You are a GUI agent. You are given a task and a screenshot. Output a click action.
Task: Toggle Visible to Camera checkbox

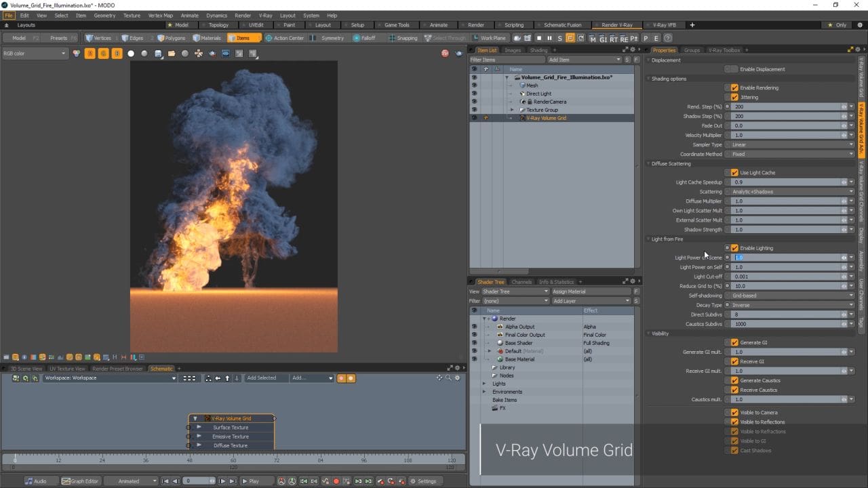click(734, 412)
